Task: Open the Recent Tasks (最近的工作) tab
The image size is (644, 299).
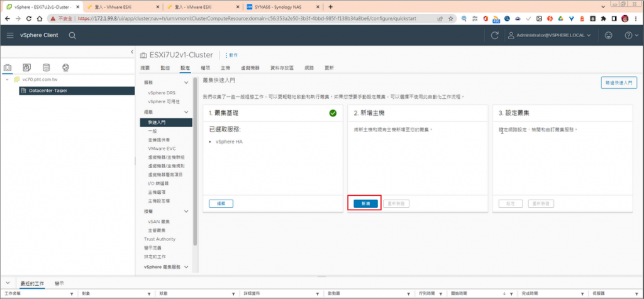Action: pyautogui.click(x=33, y=284)
